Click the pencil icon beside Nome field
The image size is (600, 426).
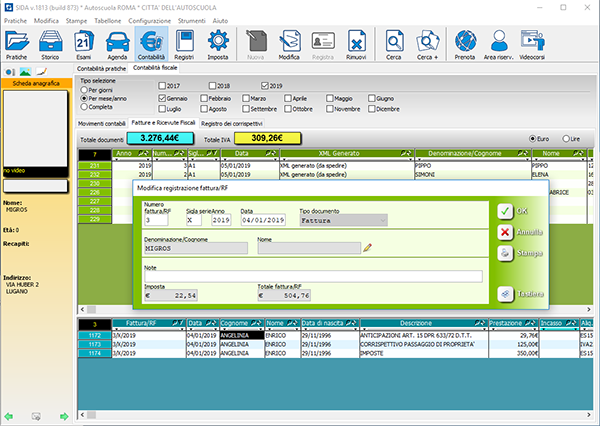tap(367, 246)
